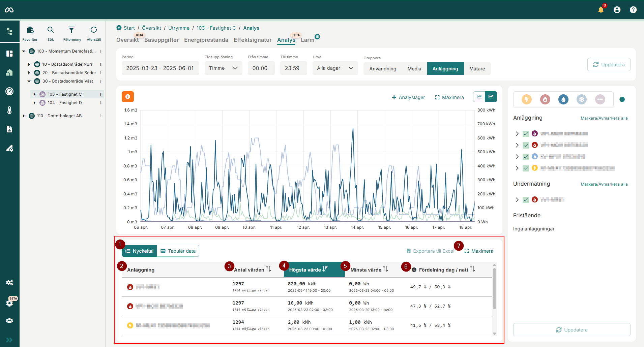The image size is (644, 347).
Task: Add an Analyslager
Action: (408, 97)
